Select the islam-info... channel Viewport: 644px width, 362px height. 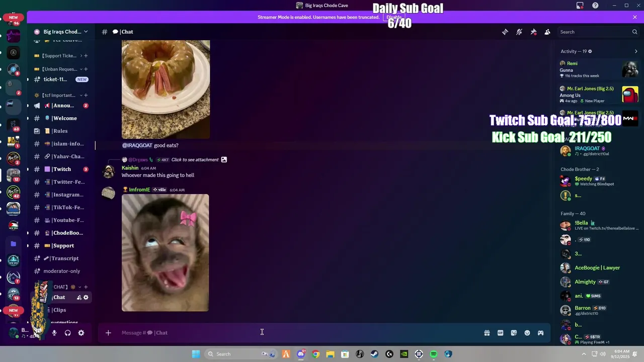tap(61, 144)
